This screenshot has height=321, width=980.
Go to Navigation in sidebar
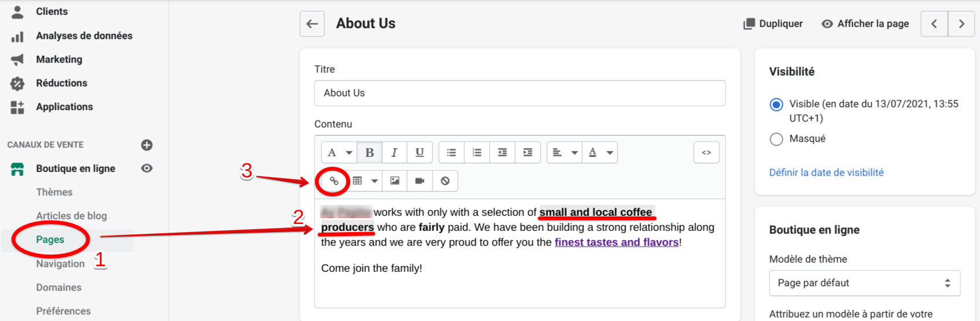(60, 264)
